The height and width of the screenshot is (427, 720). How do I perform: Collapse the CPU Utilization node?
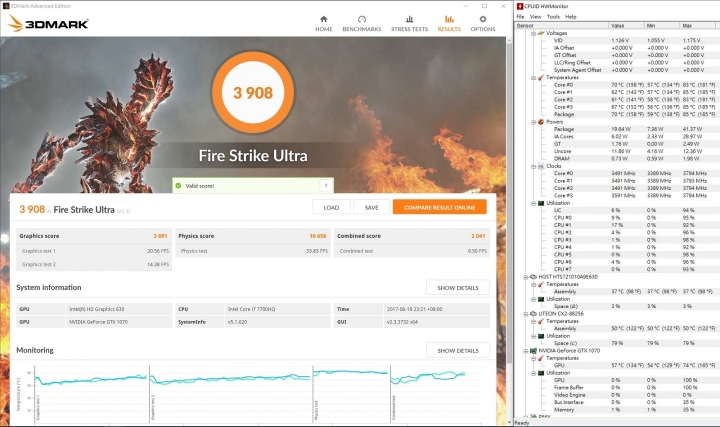(x=533, y=203)
